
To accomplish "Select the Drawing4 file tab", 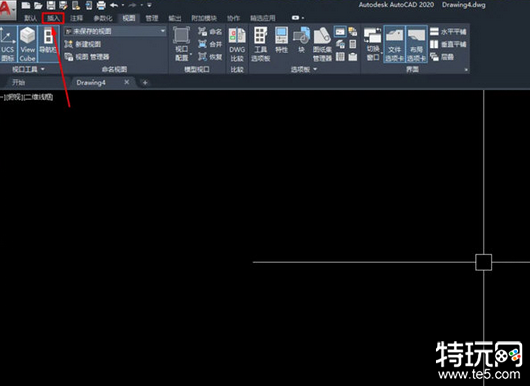I will [x=91, y=82].
